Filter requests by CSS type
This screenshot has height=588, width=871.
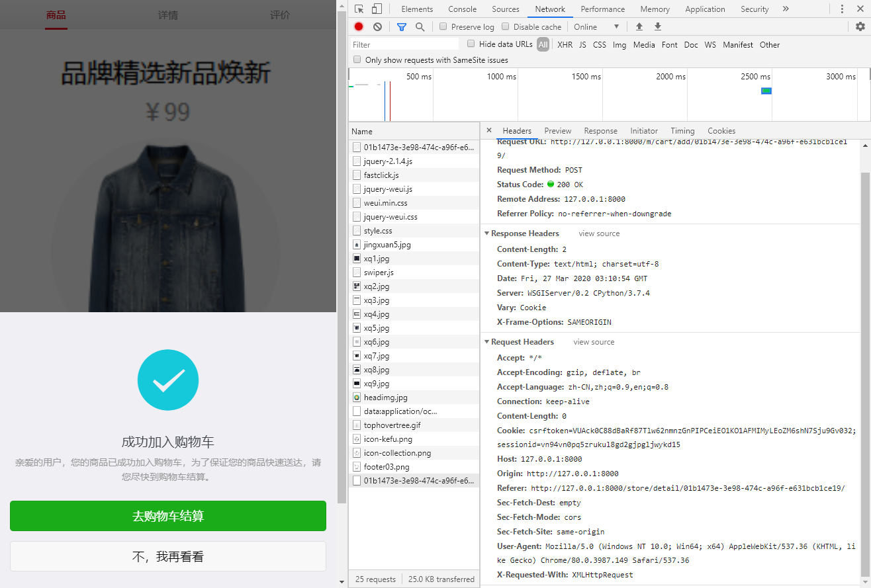point(599,45)
